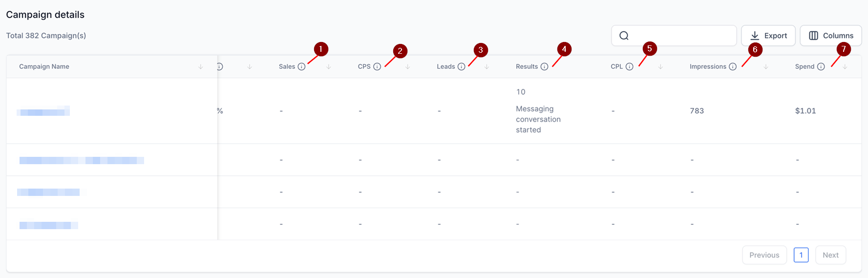Sort the Sales column using its arrow
This screenshot has height=278, width=868.
click(x=329, y=66)
